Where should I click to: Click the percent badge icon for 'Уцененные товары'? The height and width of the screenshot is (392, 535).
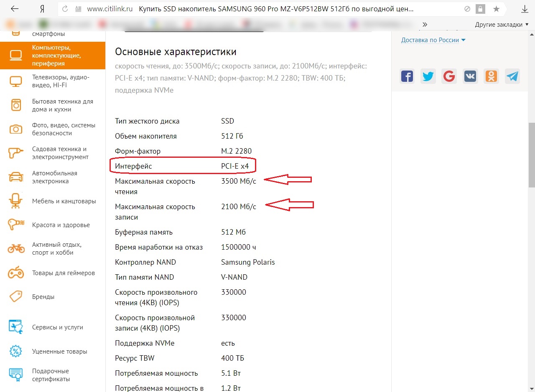tap(16, 352)
